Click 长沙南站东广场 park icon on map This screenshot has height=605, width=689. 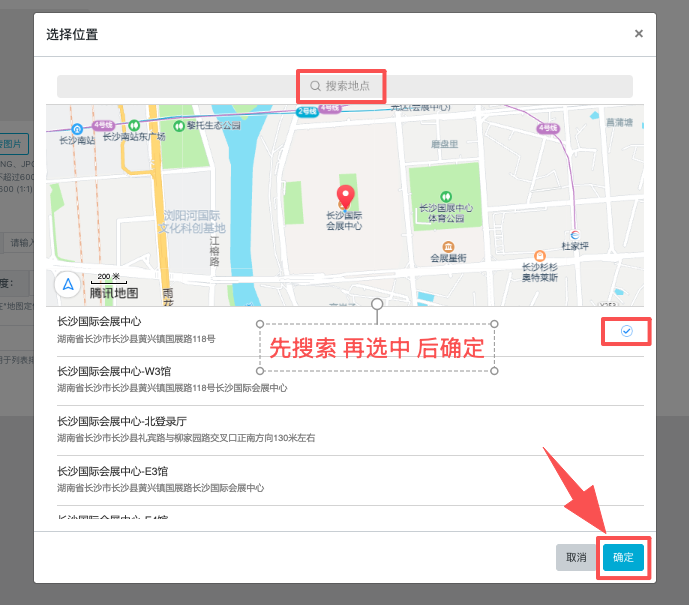(x=134, y=126)
